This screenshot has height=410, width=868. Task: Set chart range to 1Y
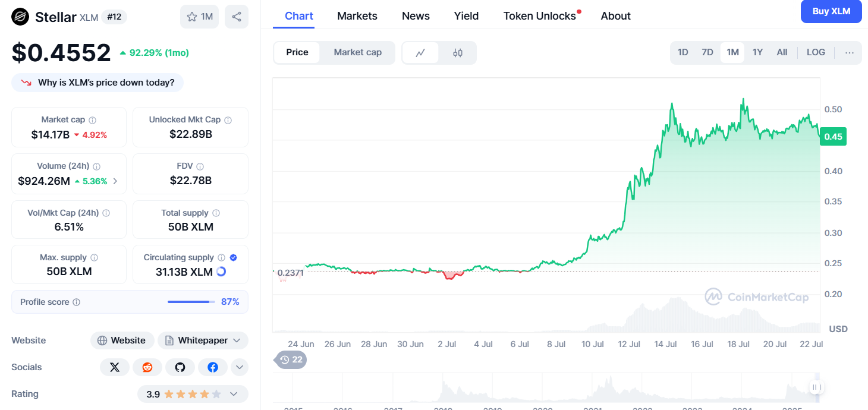(x=757, y=52)
